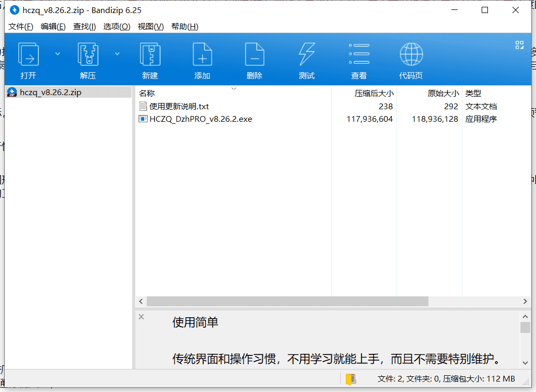Click the archive icon in the status bar
The height and width of the screenshot is (392, 536).
351,379
